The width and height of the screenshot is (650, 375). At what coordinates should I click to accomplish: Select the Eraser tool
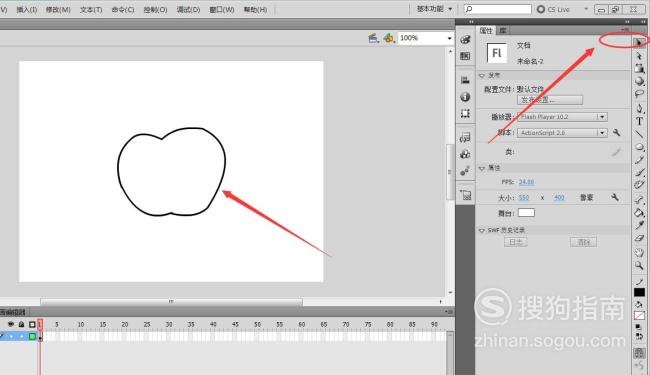click(639, 238)
